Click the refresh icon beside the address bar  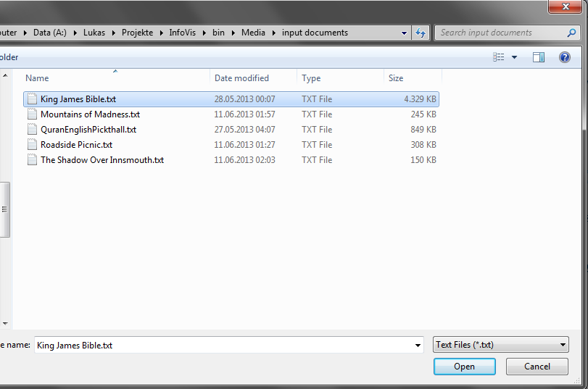tap(421, 33)
